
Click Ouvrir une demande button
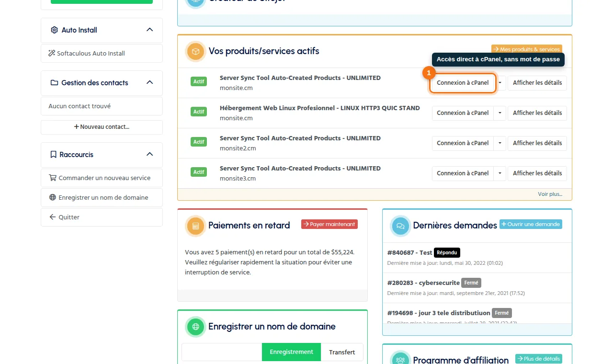pyautogui.click(x=531, y=224)
